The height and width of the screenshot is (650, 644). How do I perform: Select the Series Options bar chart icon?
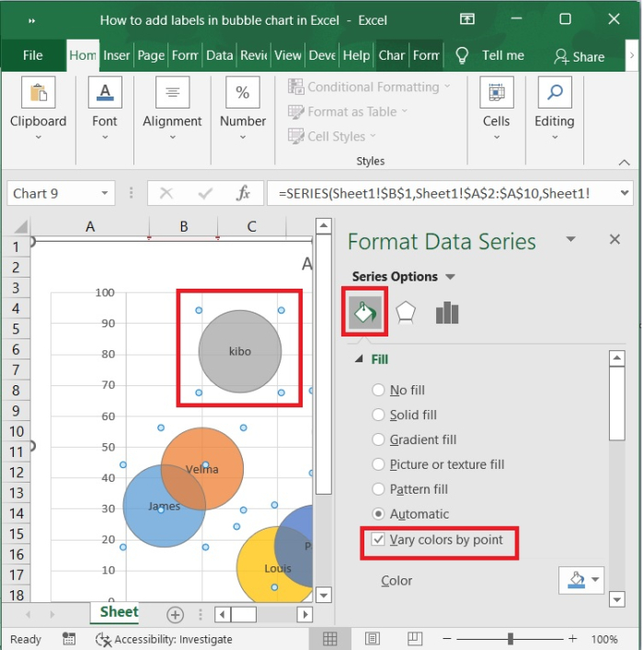447,313
